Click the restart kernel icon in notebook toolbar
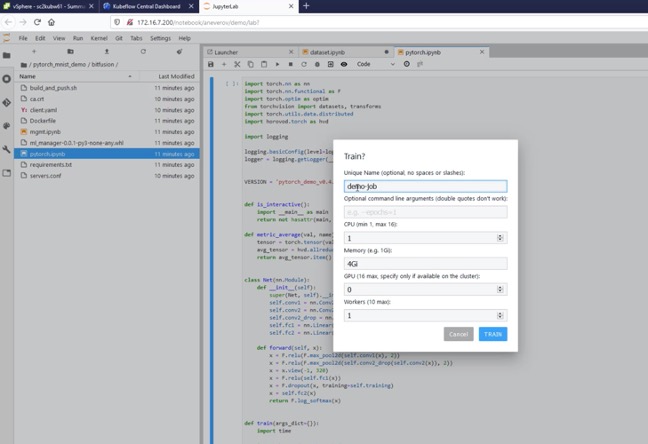Screen dimensions: 648x444 coord(304,64)
